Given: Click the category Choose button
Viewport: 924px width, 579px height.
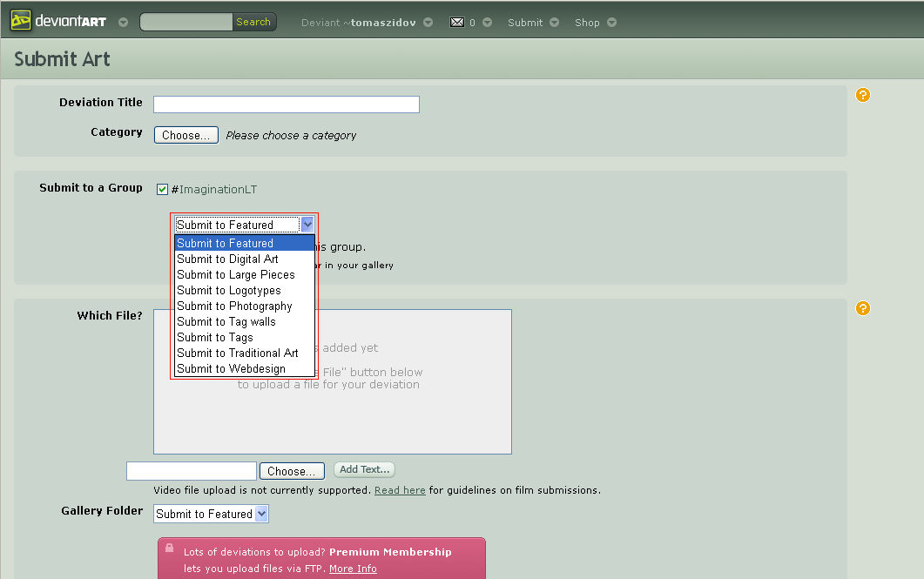Looking at the screenshot, I should (x=185, y=135).
